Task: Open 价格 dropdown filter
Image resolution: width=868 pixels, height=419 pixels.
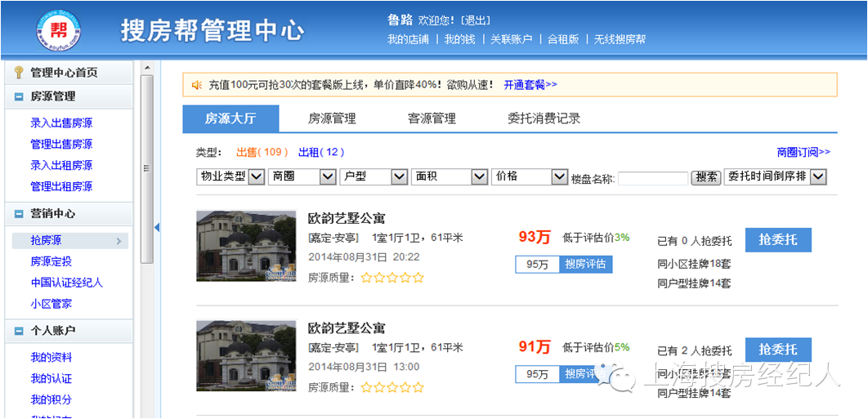Action: pos(529,176)
